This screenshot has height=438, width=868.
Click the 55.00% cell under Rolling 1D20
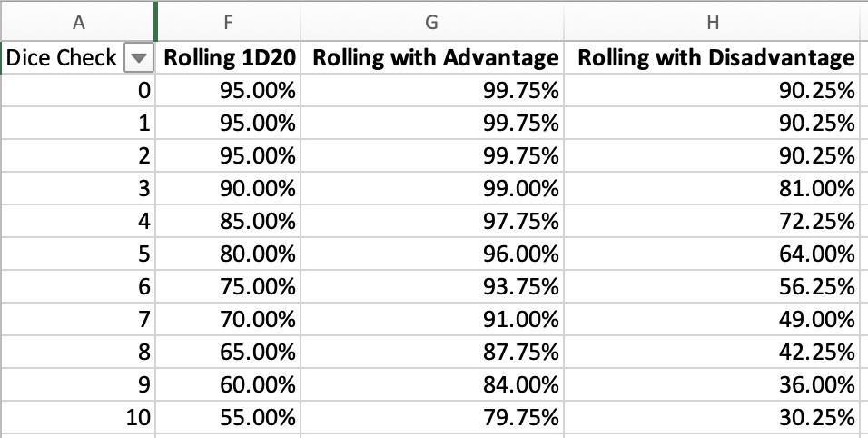click(x=230, y=418)
